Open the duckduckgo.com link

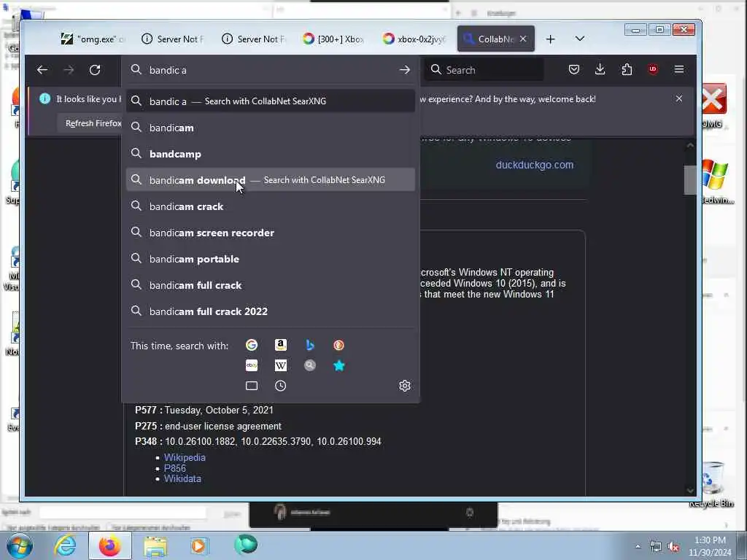[x=535, y=165]
